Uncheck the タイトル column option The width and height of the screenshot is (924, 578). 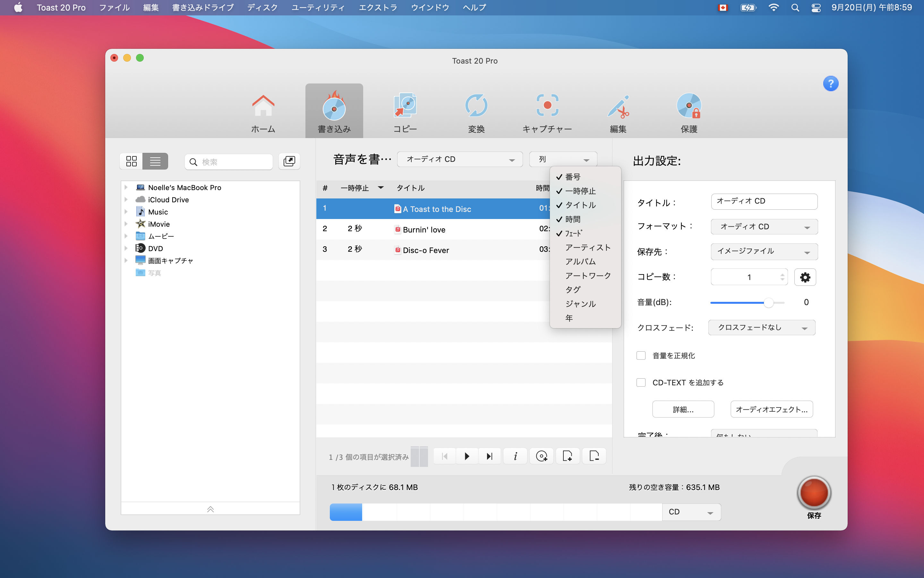[585, 205]
